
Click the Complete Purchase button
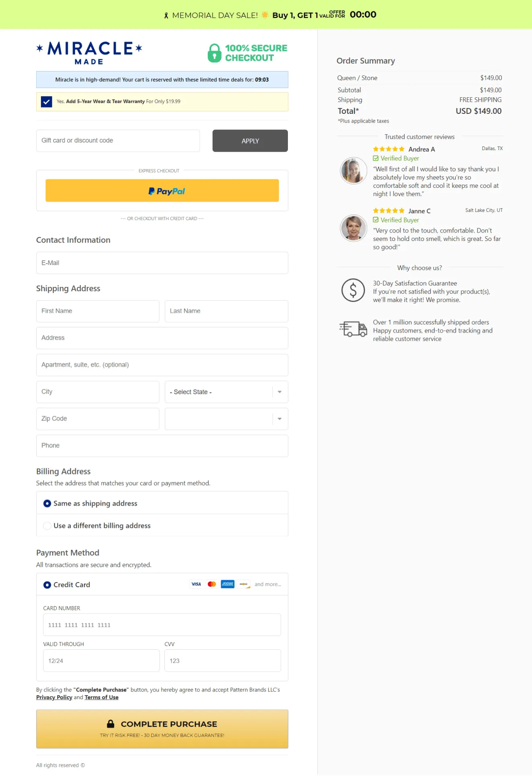pyautogui.click(x=162, y=728)
